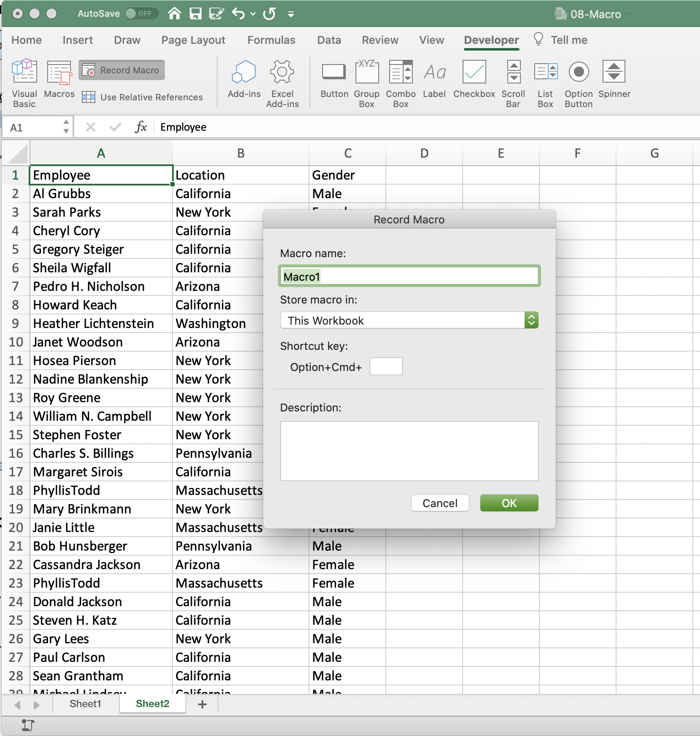Open the Formulas tab

point(271,40)
